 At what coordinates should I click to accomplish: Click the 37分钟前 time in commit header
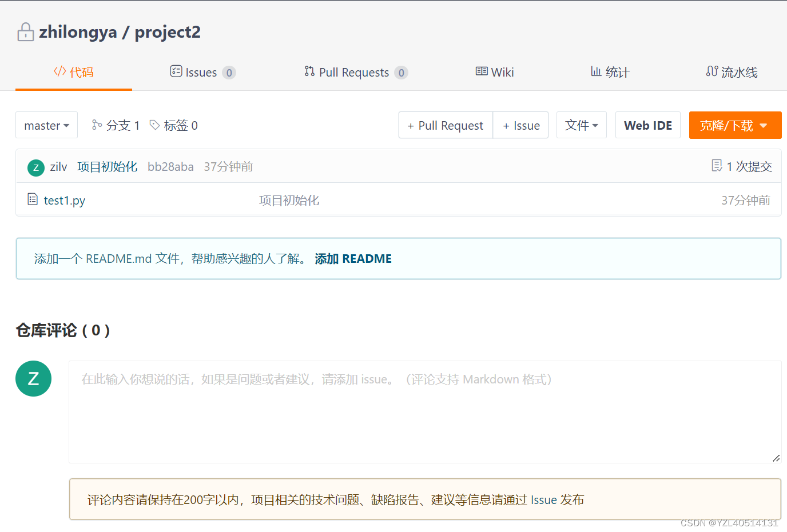pos(228,167)
